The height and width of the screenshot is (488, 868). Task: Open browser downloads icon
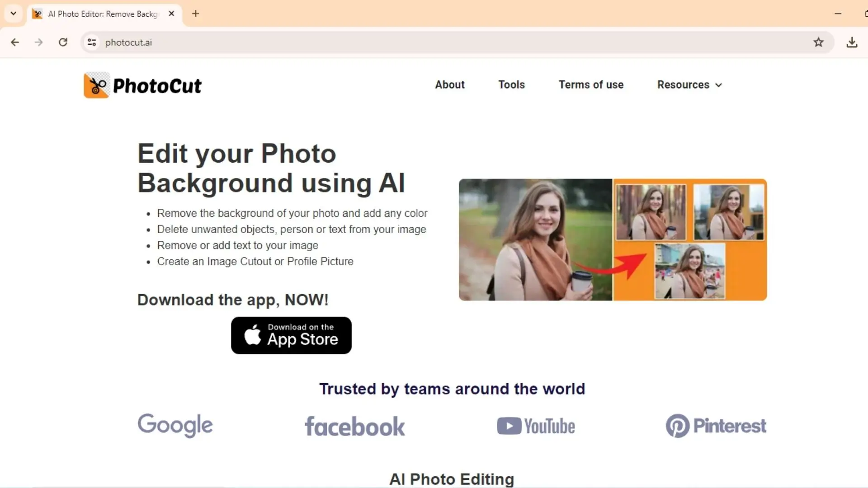(x=852, y=42)
